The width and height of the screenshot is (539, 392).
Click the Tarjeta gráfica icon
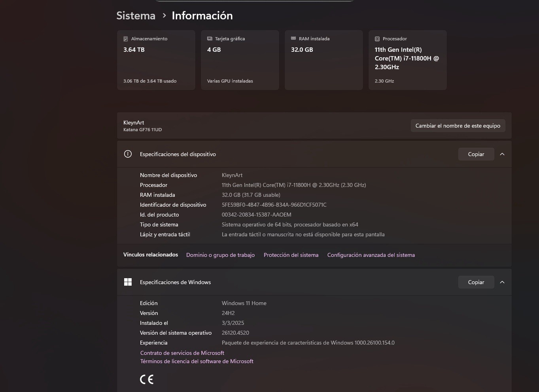210,39
